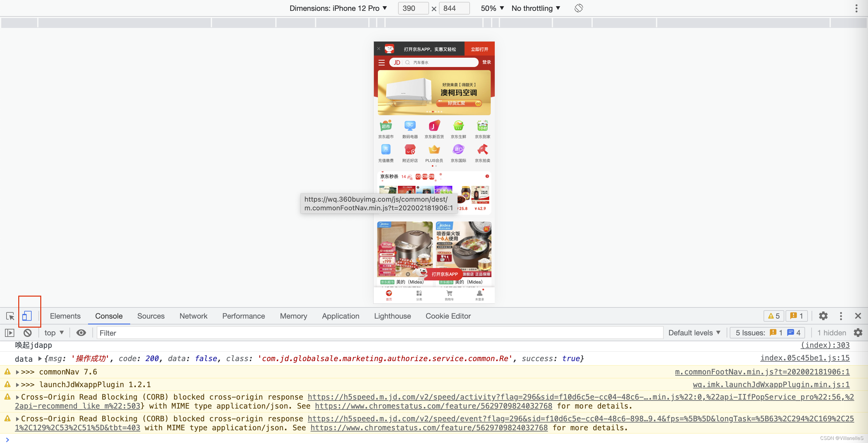The width and height of the screenshot is (868, 443).
Task: Tap the PLUS会员 crown icon
Action: pyautogui.click(x=434, y=149)
